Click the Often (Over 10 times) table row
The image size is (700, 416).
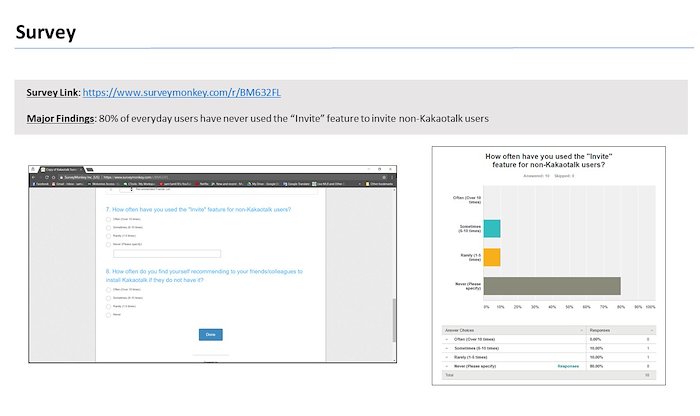click(x=549, y=340)
